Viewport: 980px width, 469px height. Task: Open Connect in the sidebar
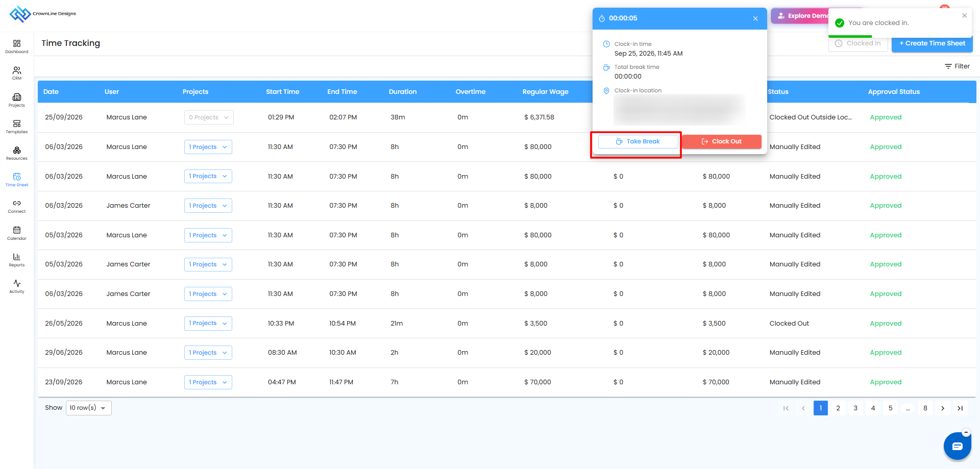(17, 206)
